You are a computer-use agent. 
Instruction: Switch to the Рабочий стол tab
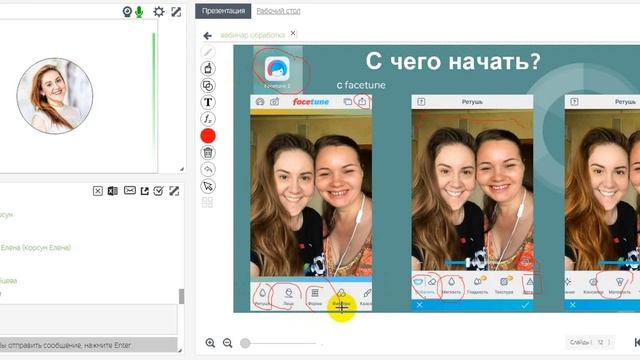tap(278, 11)
